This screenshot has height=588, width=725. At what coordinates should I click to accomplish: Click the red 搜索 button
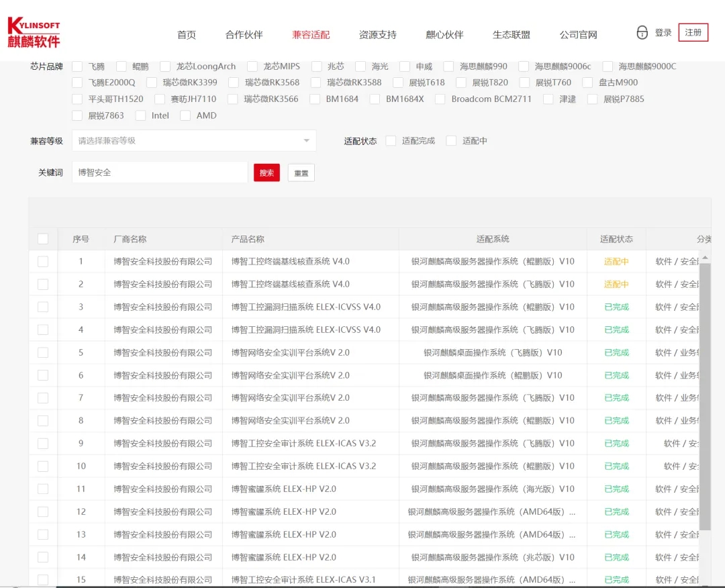267,173
